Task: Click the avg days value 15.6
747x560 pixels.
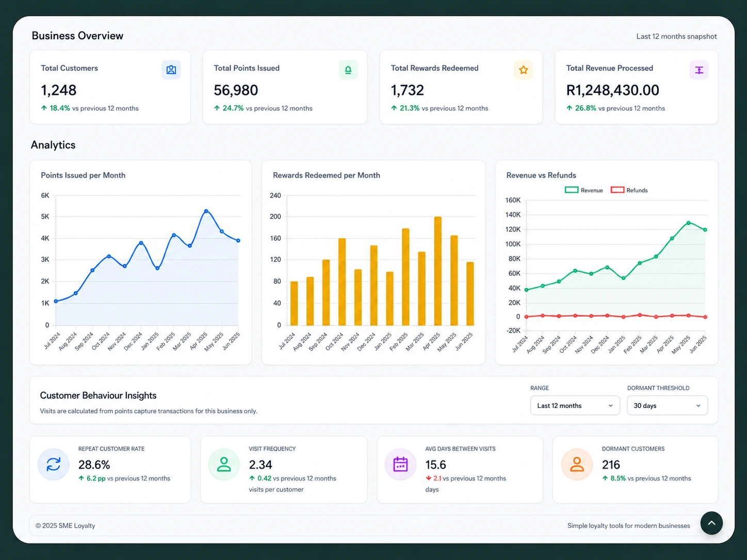Action: 436,465
